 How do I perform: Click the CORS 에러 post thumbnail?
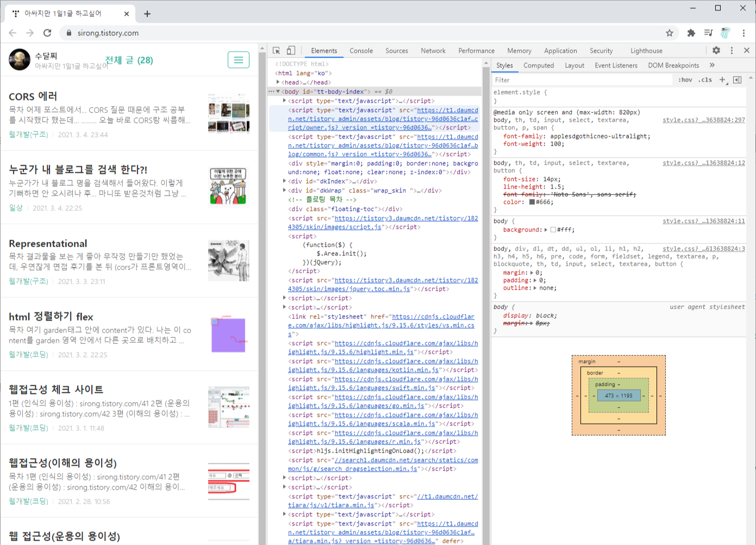coord(229,113)
